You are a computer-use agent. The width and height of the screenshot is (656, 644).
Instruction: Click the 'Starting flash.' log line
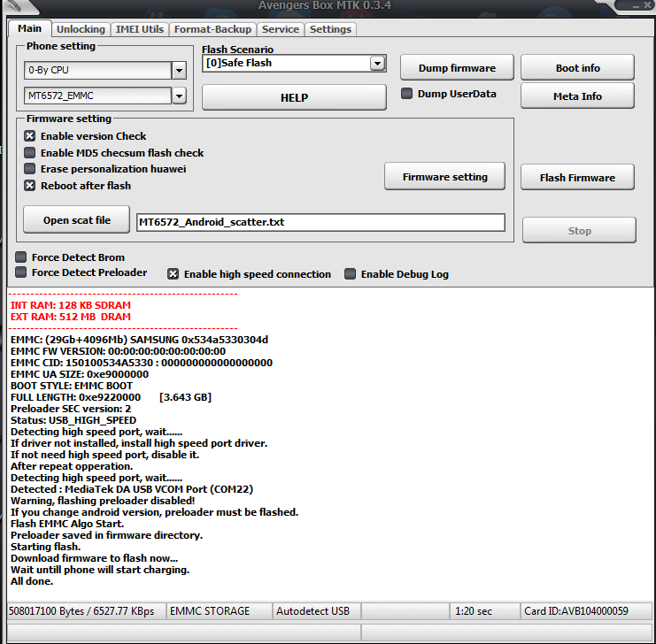pos(46,547)
